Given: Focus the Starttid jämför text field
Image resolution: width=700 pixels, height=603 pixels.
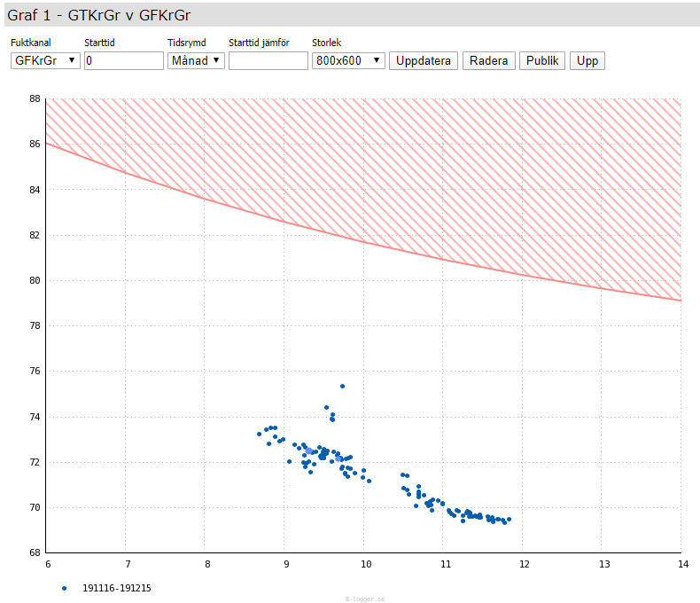Looking at the screenshot, I should click(268, 60).
